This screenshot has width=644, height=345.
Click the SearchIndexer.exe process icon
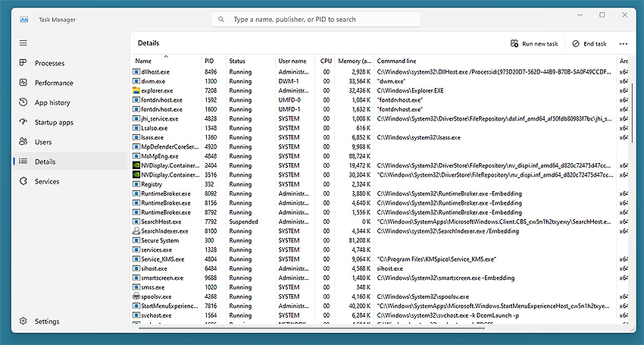[136, 231]
